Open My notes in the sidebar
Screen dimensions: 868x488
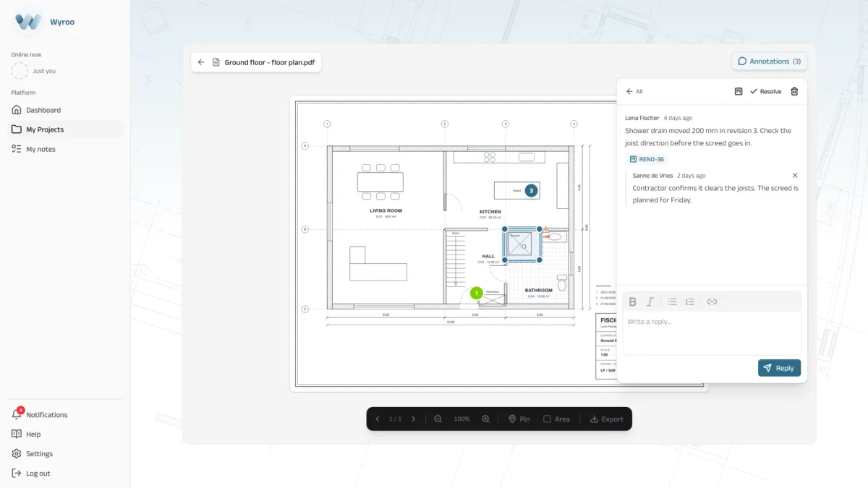pyautogui.click(x=65, y=149)
